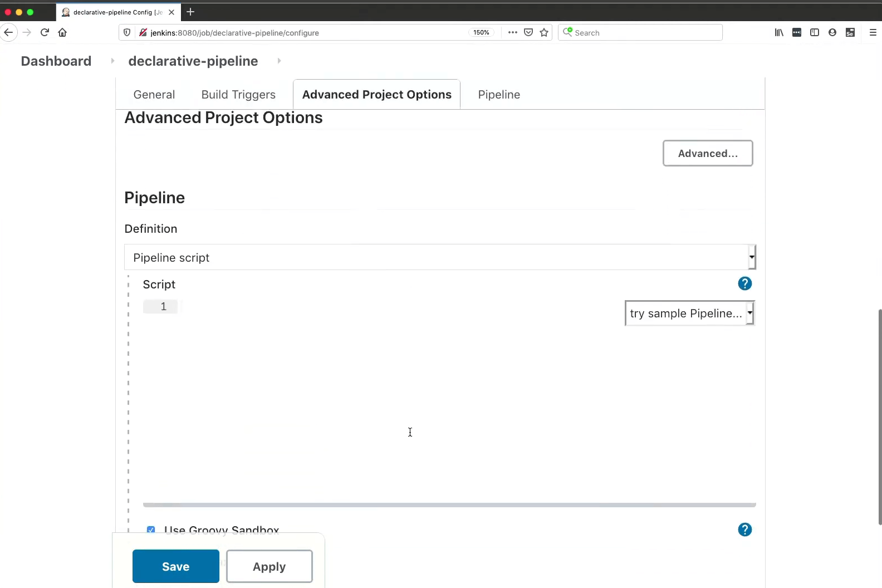The height and width of the screenshot is (588, 882).
Task: Switch to the Pipeline tab
Action: click(499, 95)
